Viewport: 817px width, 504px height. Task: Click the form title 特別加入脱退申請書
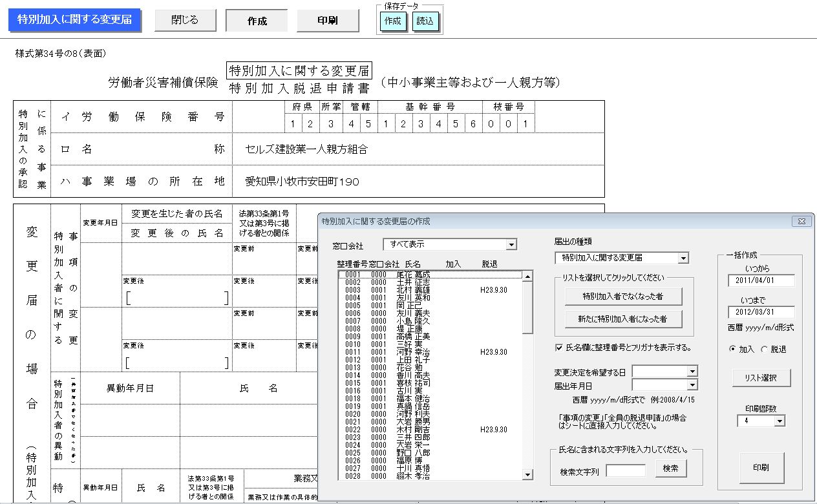pos(299,88)
